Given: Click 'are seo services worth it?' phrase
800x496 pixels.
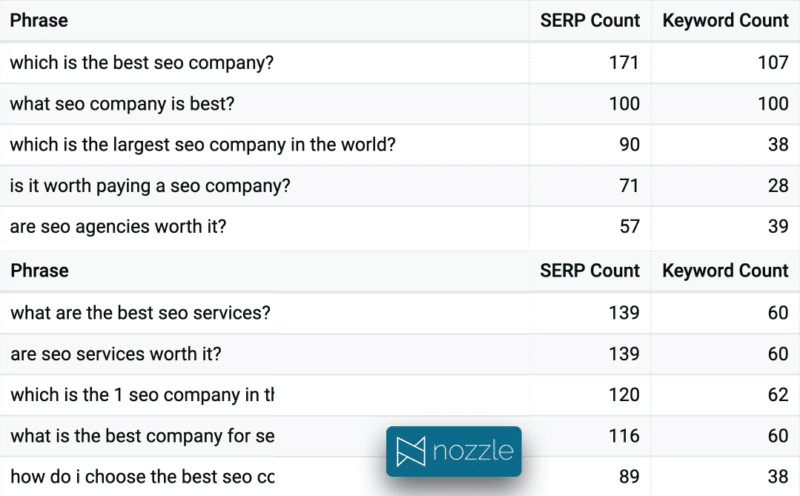Looking at the screenshot, I should (x=116, y=354).
